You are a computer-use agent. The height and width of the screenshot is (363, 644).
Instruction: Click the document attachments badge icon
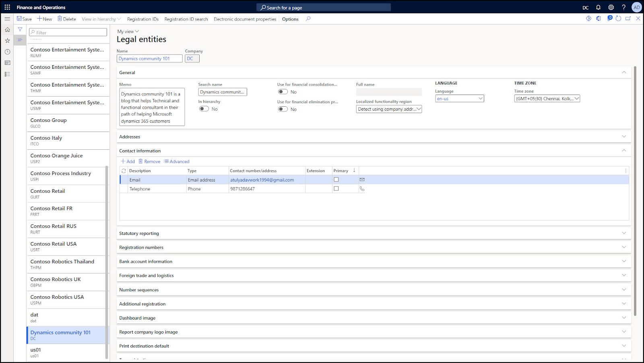click(609, 18)
